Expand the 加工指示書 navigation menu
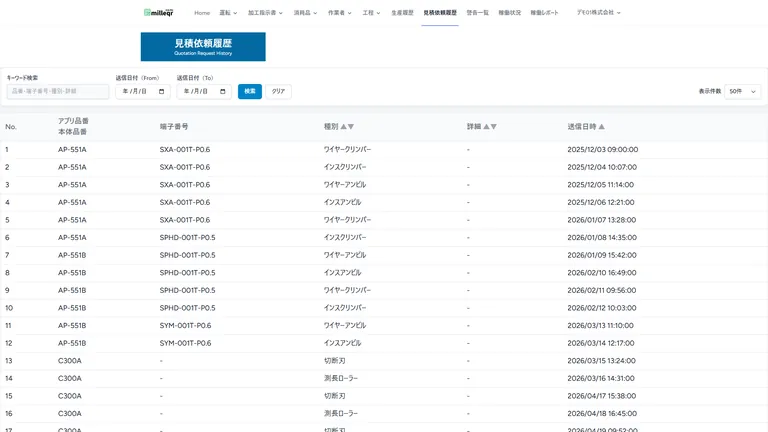 click(x=265, y=13)
